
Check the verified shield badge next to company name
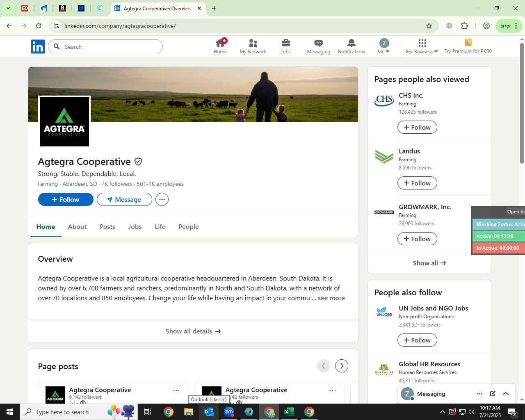(x=138, y=162)
